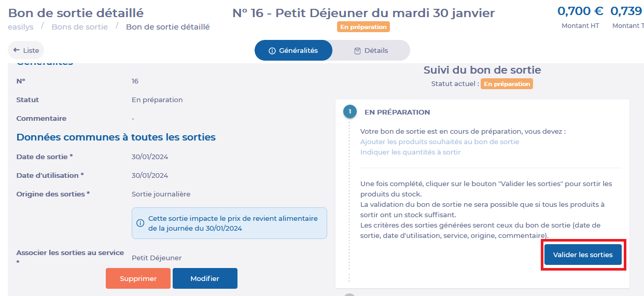This screenshot has width=644, height=296.
Task: Click the blue Modifier button
Action: click(205, 278)
